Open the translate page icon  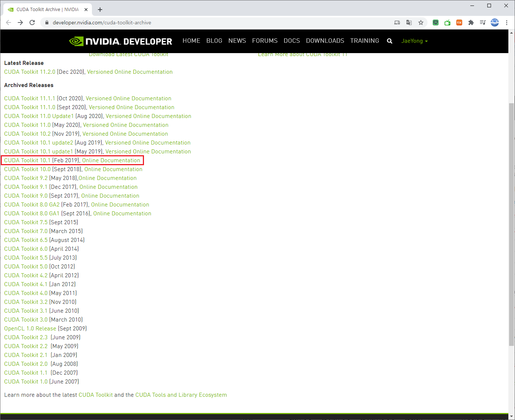[x=409, y=22]
